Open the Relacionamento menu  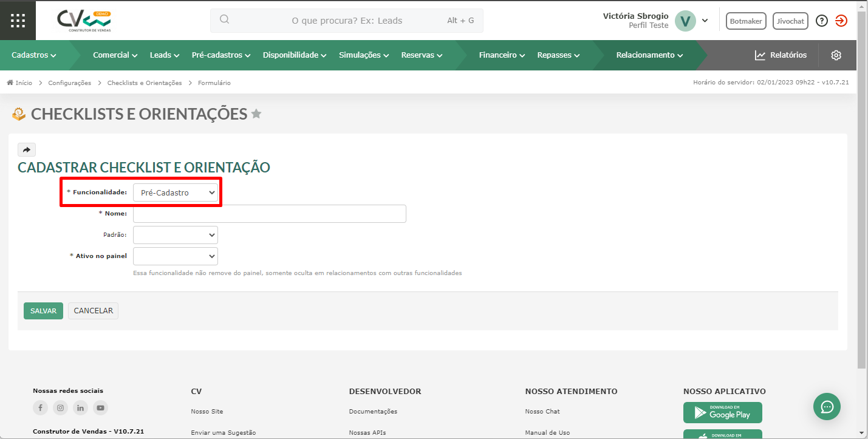click(x=649, y=55)
